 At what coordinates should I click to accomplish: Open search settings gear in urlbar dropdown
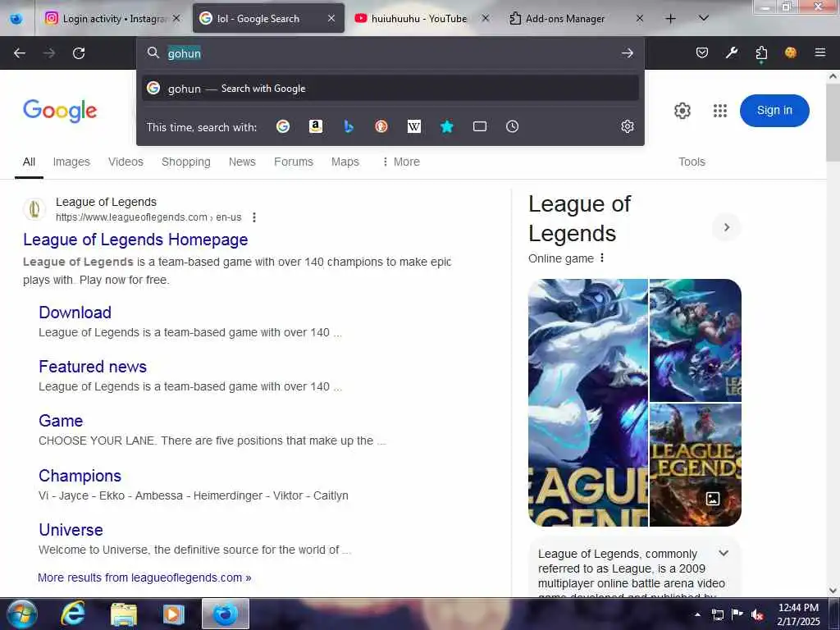(x=628, y=126)
